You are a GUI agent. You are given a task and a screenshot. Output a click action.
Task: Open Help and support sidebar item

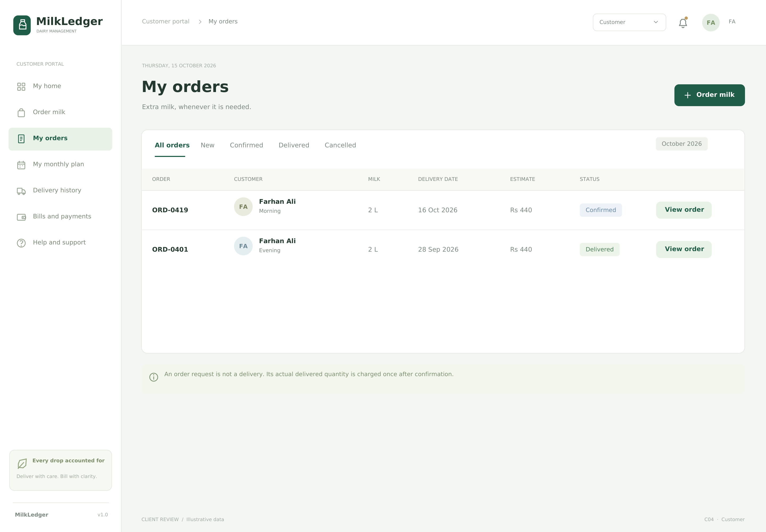point(60,243)
